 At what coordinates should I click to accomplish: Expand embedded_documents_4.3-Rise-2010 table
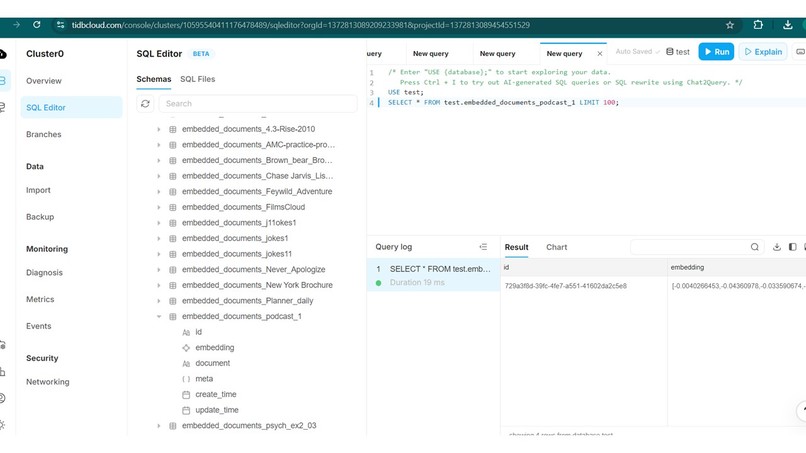pos(159,129)
